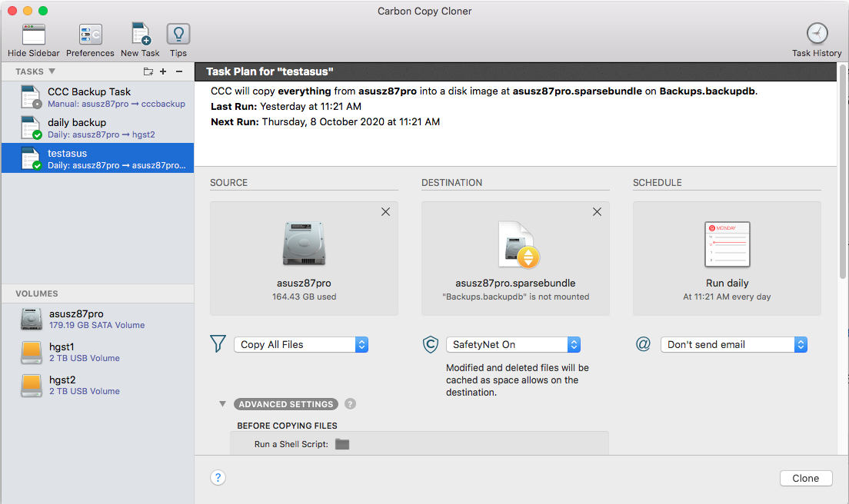
Task: Open help for Advanced Settings
Action: [x=351, y=404]
